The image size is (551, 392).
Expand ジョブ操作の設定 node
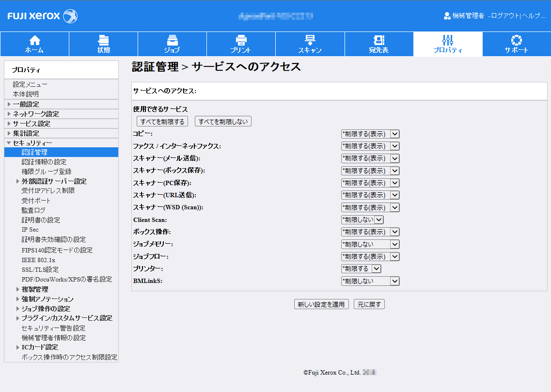(18, 309)
